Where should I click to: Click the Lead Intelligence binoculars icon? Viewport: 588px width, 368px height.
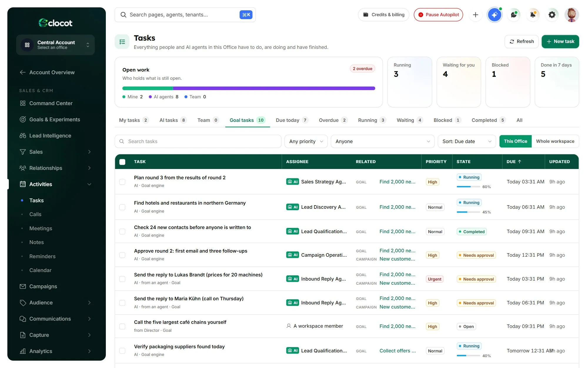(x=23, y=136)
